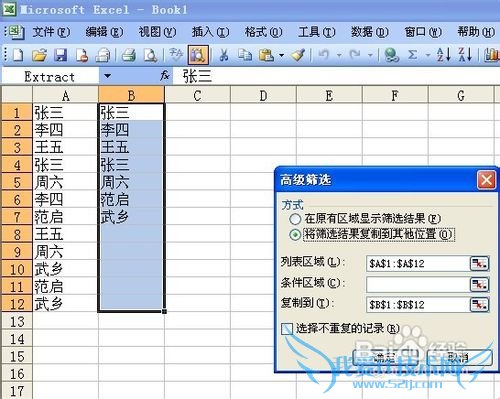
Task: Click the Permission document icon
Action: (x=82, y=55)
